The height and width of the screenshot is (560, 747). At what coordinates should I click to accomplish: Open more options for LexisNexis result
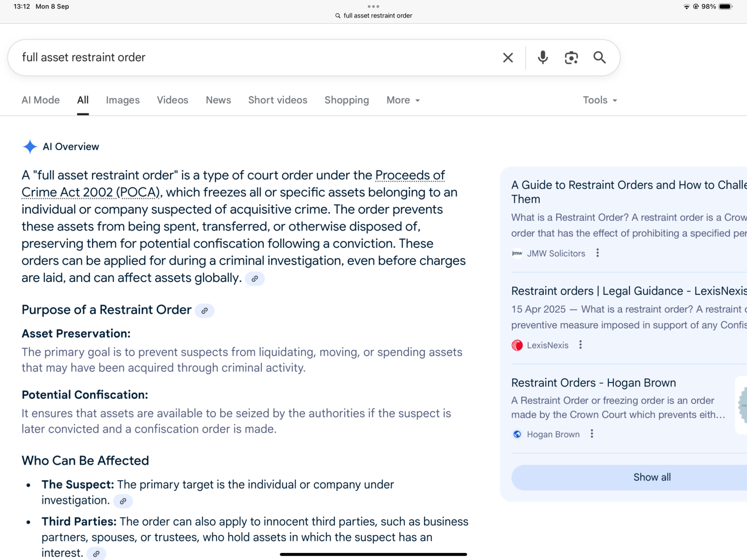[x=580, y=345]
